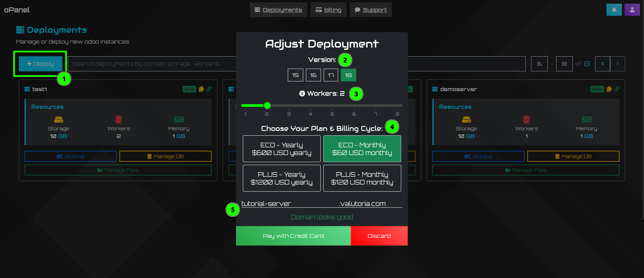Click the ".valutoria.com" domain suffix

pyautogui.click(x=362, y=204)
